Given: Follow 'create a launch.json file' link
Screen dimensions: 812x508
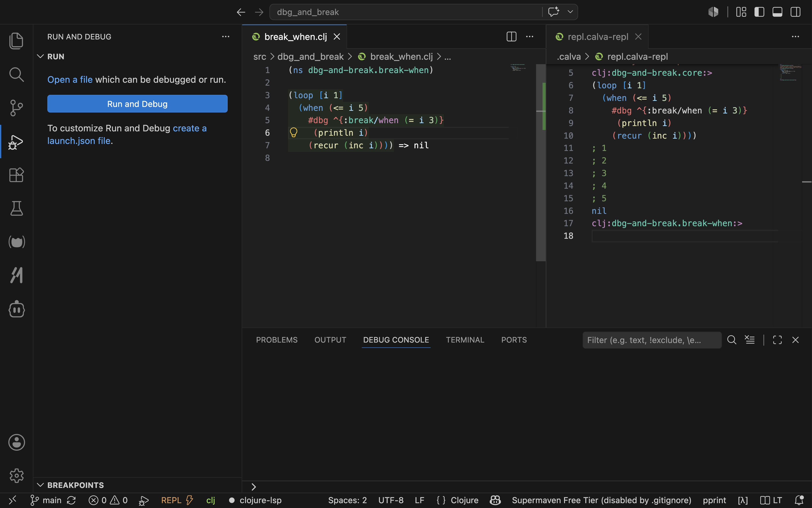Looking at the screenshot, I should tap(127, 134).
